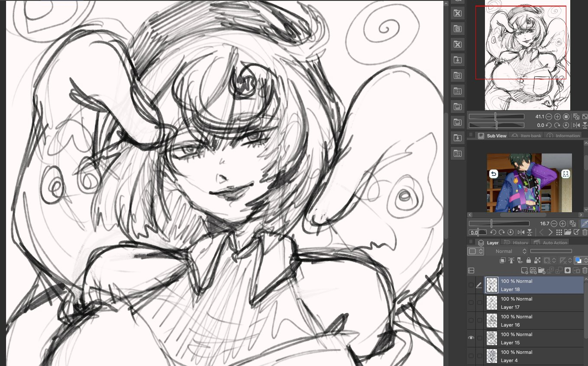The height and width of the screenshot is (366, 588).
Task: Create a new layer folder
Action: pos(542,271)
